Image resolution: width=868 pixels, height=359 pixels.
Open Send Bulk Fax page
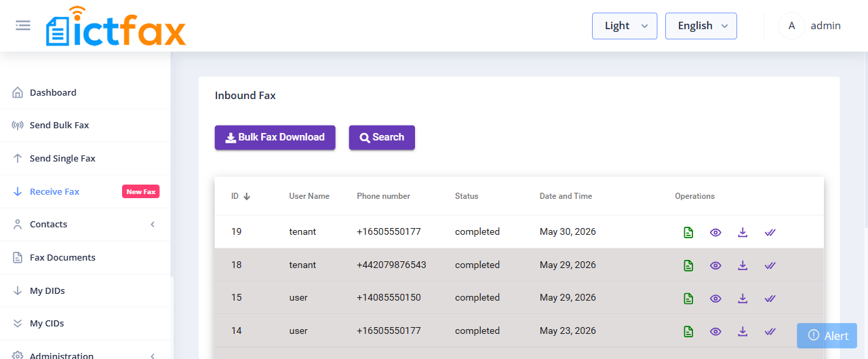coord(59,125)
